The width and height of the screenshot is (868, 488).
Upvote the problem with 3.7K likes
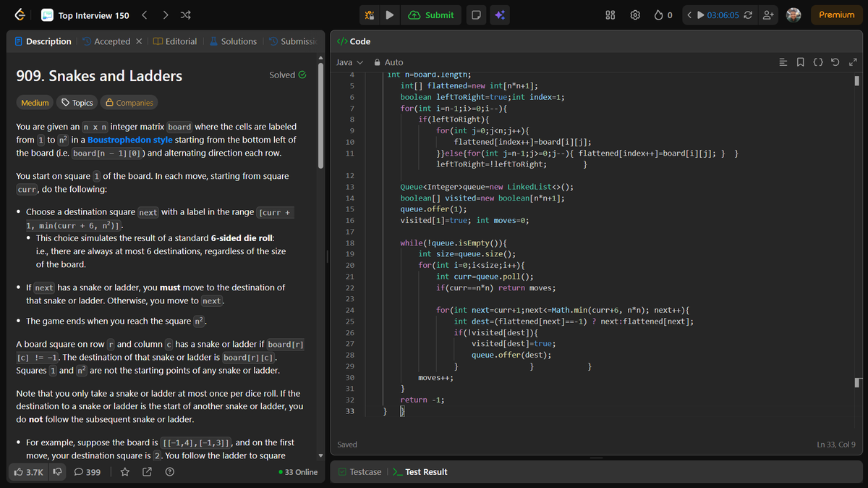28,472
